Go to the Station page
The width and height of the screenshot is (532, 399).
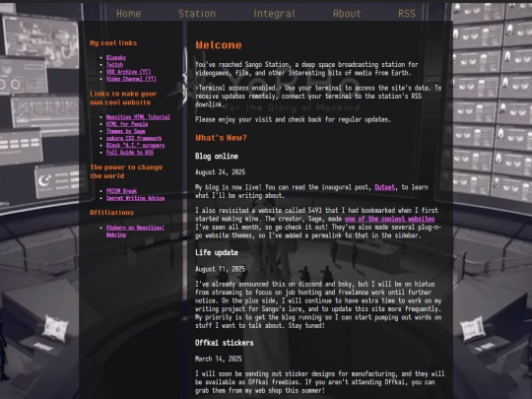(197, 14)
